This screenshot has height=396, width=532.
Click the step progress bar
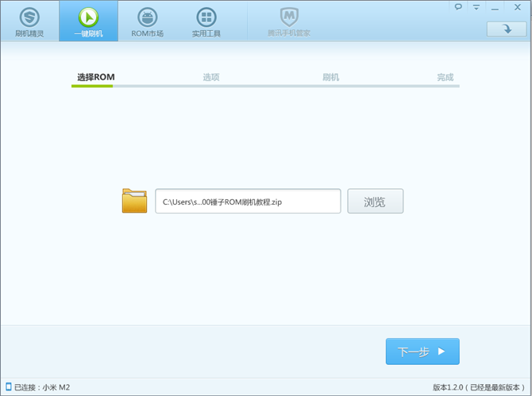(265, 87)
